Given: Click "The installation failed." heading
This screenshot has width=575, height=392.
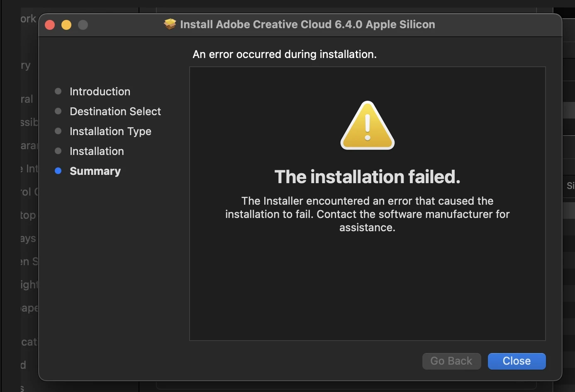Looking at the screenshot, I should pos(368,177).
